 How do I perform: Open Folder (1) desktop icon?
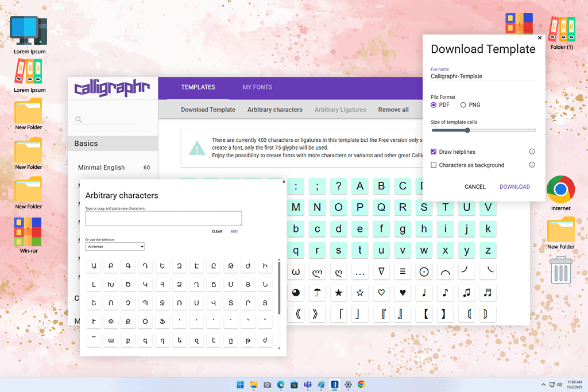point(562,33)
